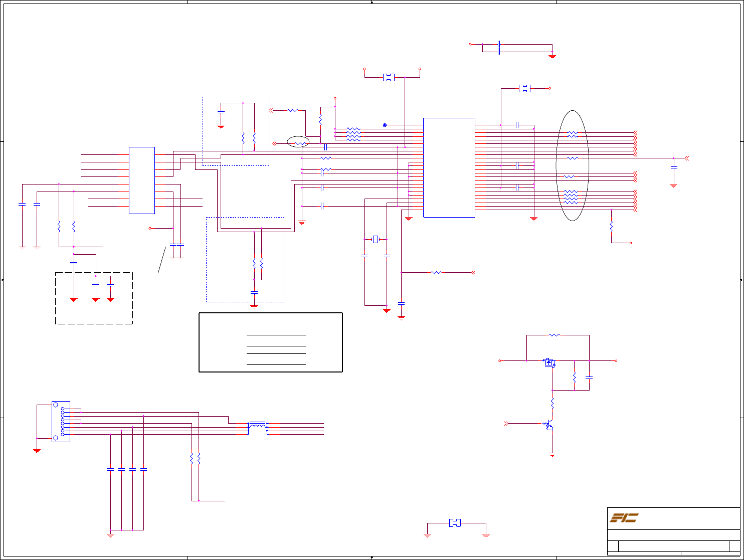The image size is (744, 560).
Task: Select the NPN transistor symbol
Action: click(x=548, y=425)
